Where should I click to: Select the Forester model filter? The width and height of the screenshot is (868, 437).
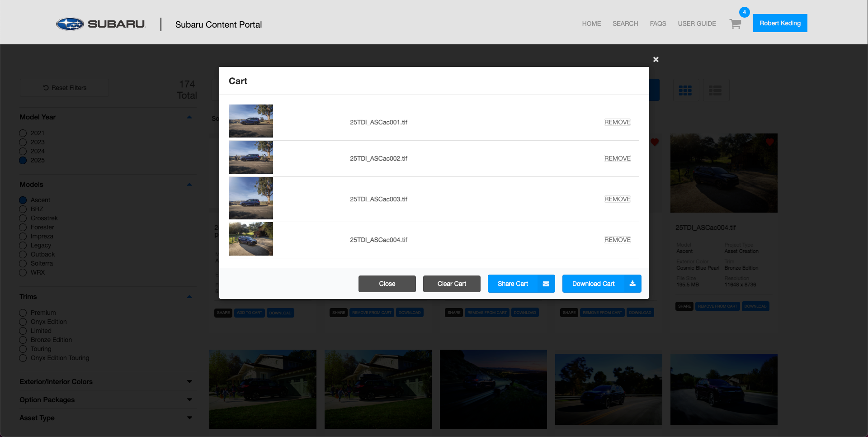[x=23, y=227]
